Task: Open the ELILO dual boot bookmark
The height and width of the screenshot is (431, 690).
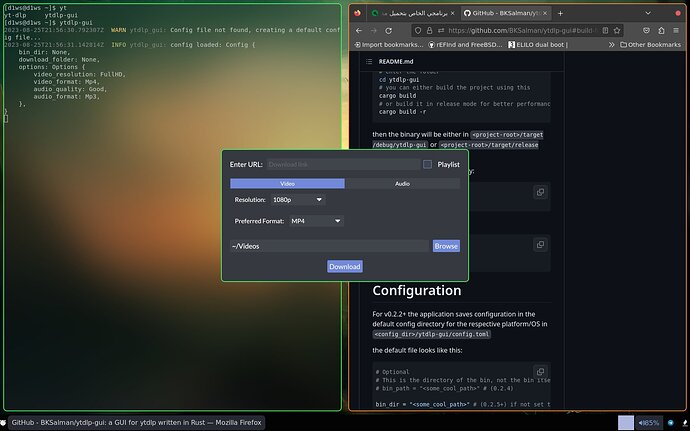Action: pos(538,44)
